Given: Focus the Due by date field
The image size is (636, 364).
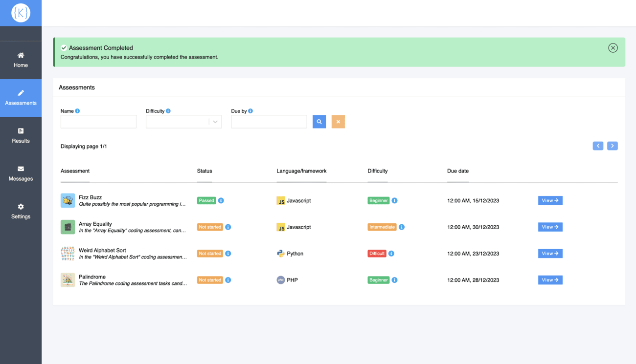Looking at the screenshot, I should pos(269,122).
